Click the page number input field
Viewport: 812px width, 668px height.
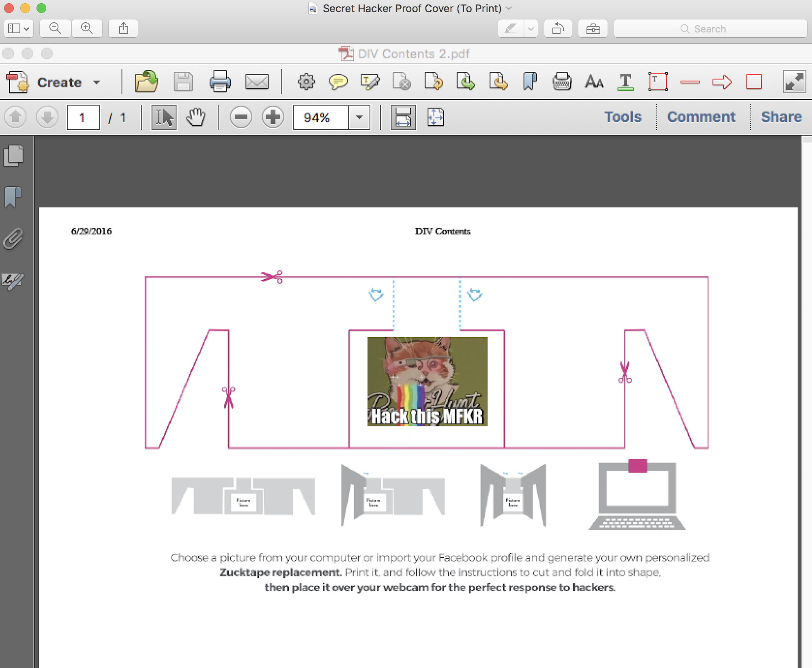tap(83, 118)
